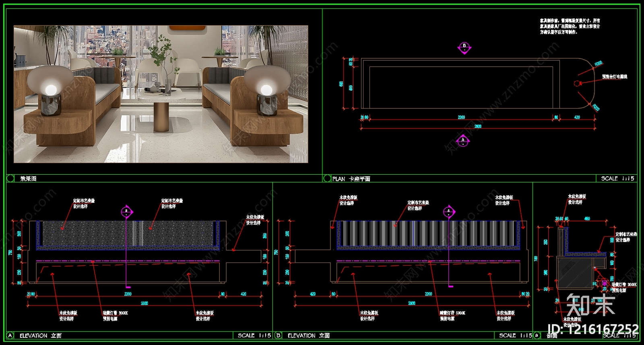Select the red lamp power outlet circle in plan
Screen dimensions: 644x345
(576, 84)
